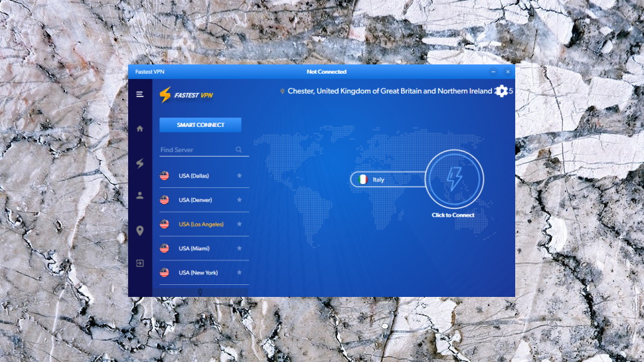Select the USA (Denver) server
Image resolution: width=644 pixels, height=362 pixels.
[204, 200]
